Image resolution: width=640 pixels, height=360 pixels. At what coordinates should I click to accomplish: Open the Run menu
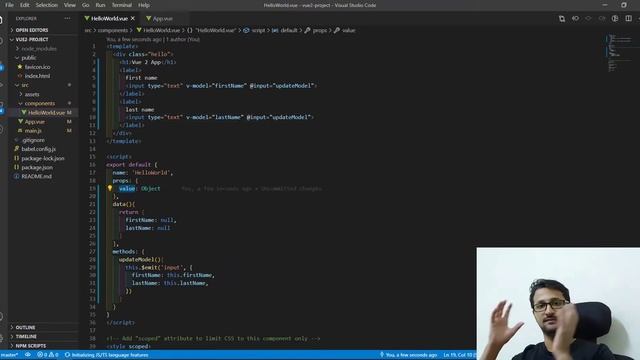[100, 5]
